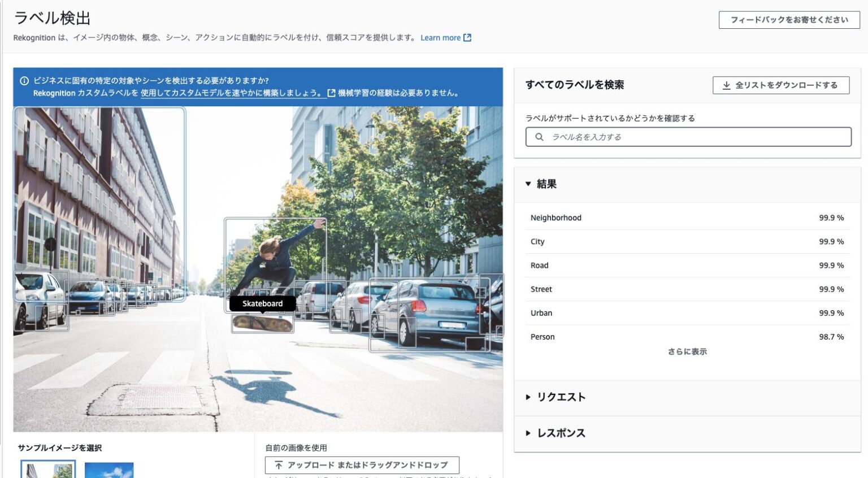The width and height of the screenshot is (868, 478).
Task: Open the Learn more link
Action: pyautogui.click(x=441, y=37)
